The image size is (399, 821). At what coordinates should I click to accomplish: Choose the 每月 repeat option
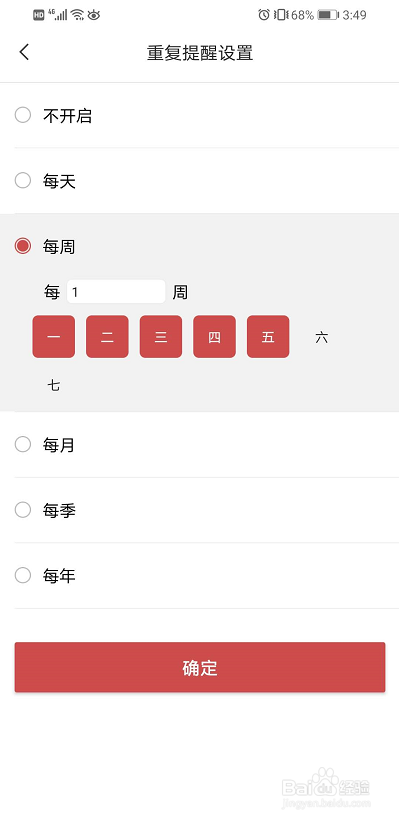click(23, 445)
